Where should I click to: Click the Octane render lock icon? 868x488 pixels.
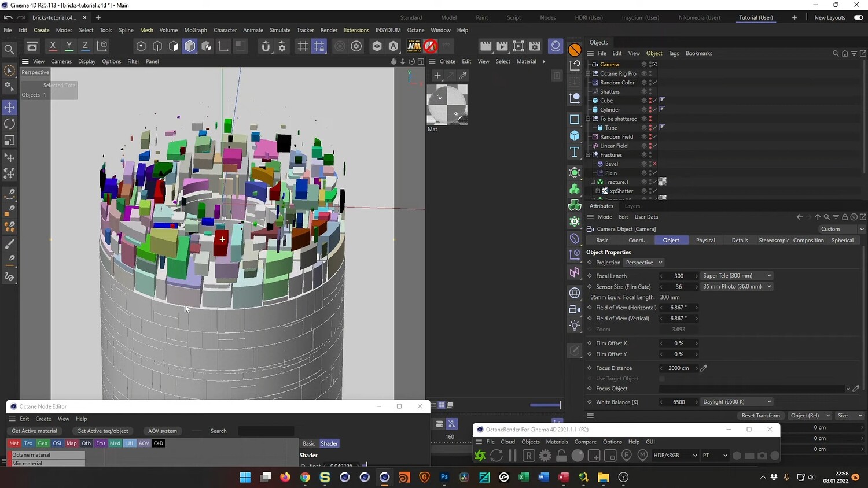click(x=561, y=456)
